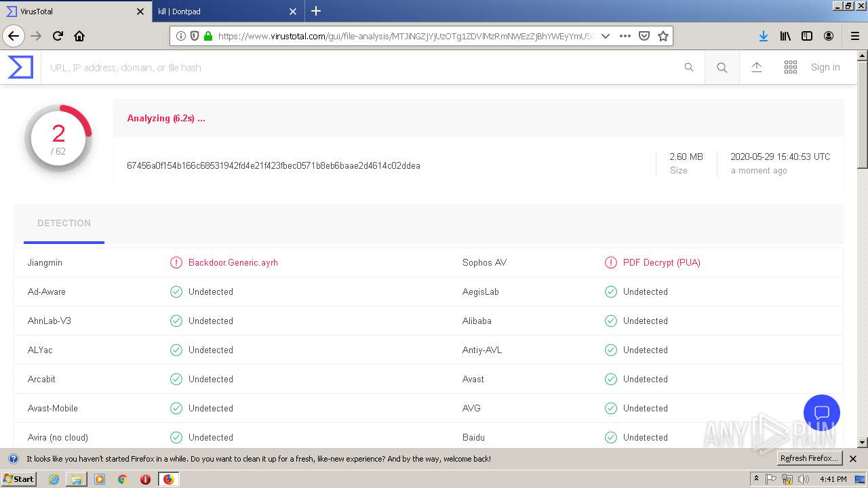Image resolution: width=868 pixels, height=488 pixels.
Task: Click the AhnLab-V3 engine name
Action: pyautogui.click(x=50, y=321)
